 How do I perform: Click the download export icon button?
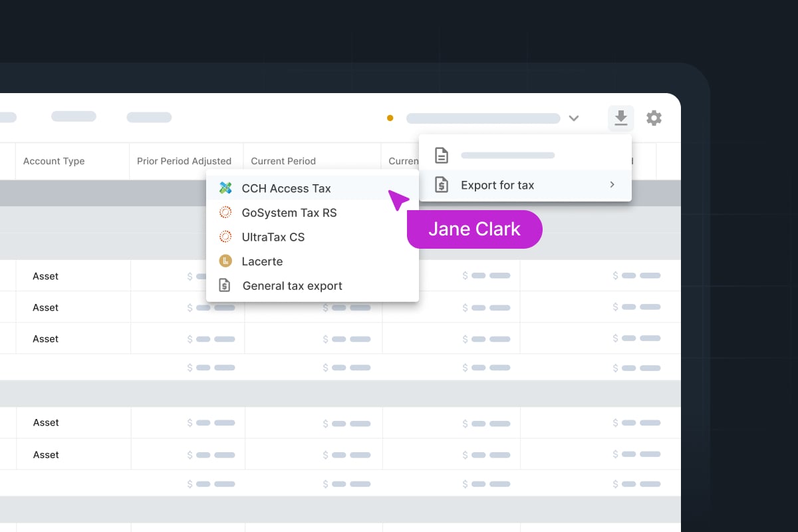click(620, 118)
